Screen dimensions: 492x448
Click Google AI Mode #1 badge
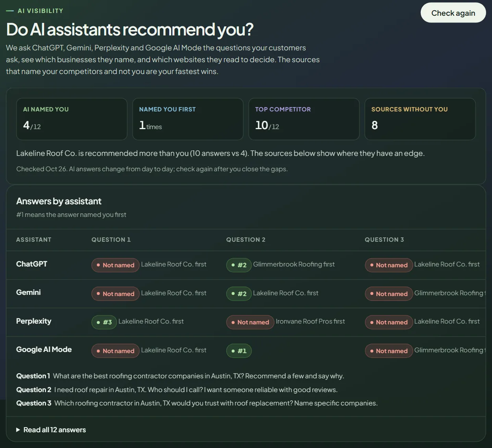(x=239, y=351)
